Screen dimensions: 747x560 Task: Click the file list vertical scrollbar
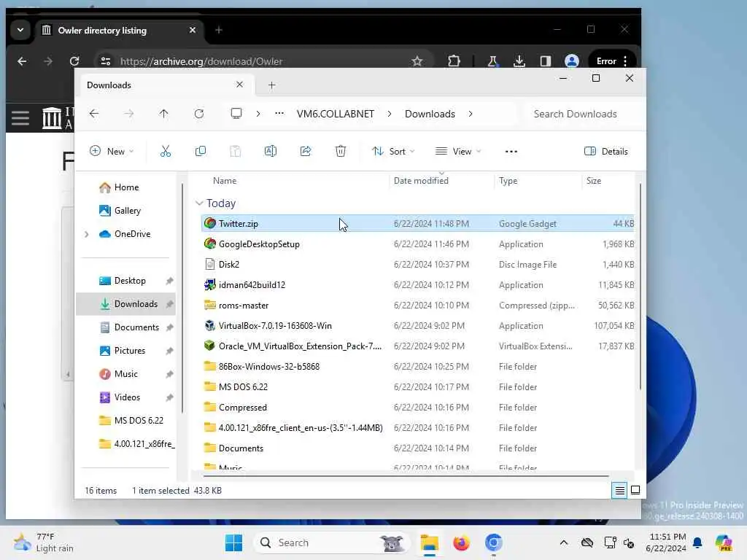click(640, 286)
